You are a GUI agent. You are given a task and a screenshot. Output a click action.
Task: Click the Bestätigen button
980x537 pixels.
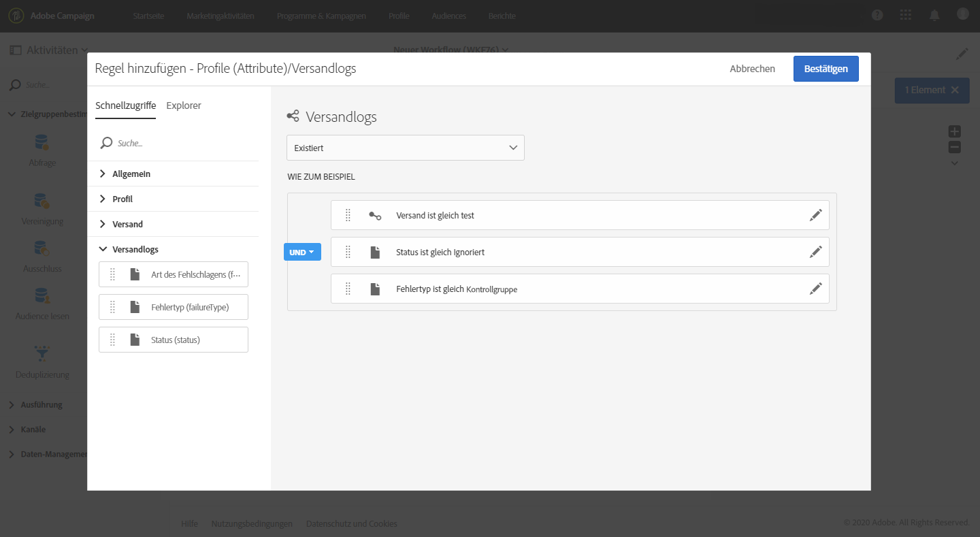coord(826,69)
